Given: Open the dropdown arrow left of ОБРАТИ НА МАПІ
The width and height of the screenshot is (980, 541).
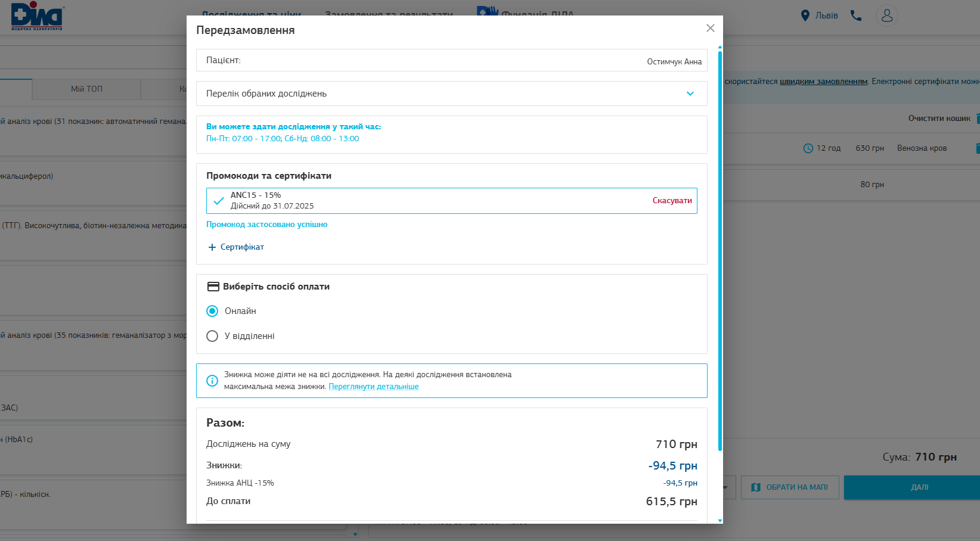Looking at the screenshot, I should pyautogui.click(x=725, y=487).
